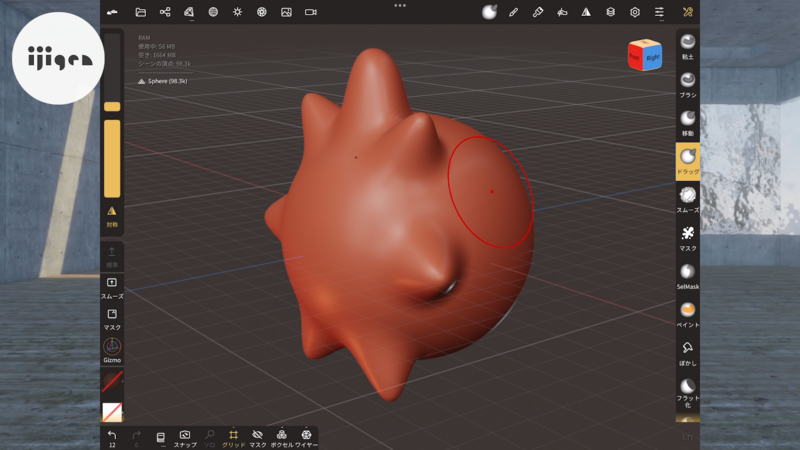Image resolution: width=800 pixels, height=450 pixels.
Task: Open the Tools wrench icon
Action: pyautogui.click(x=688, y=12)
